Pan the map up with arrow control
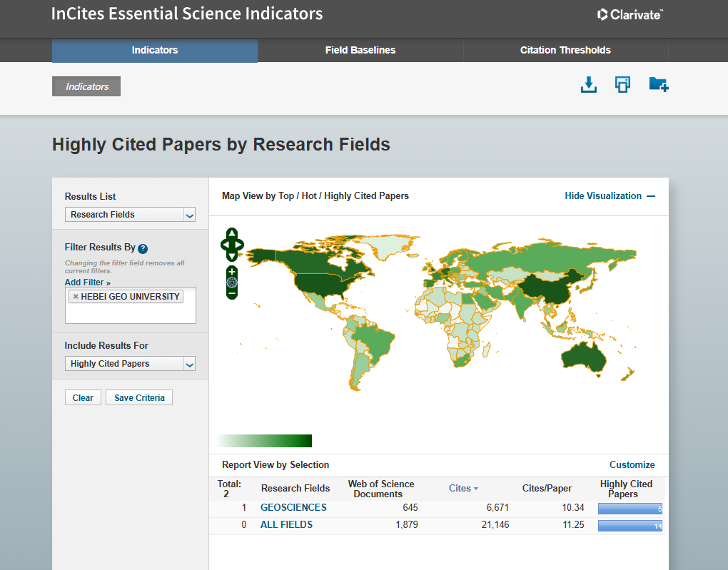 [232, 233]
